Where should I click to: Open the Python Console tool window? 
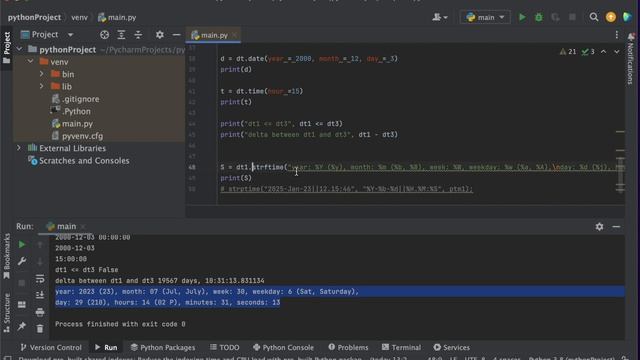coord(283,347)
